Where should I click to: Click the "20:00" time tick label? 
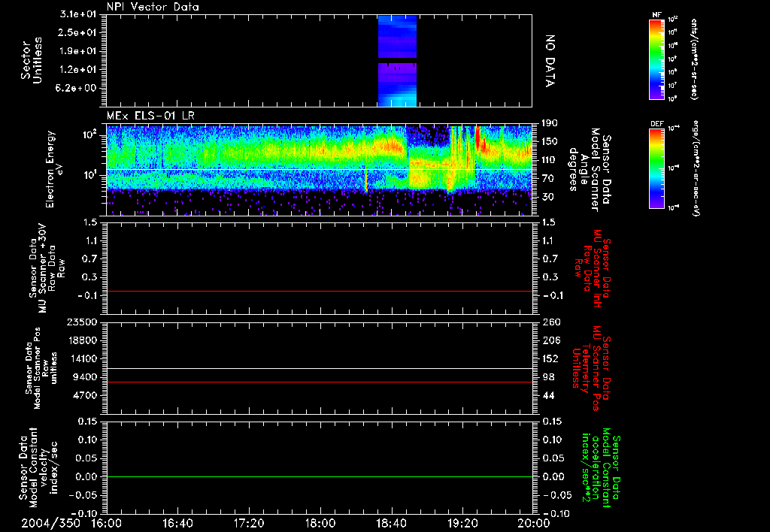click(x=535, y=524)
